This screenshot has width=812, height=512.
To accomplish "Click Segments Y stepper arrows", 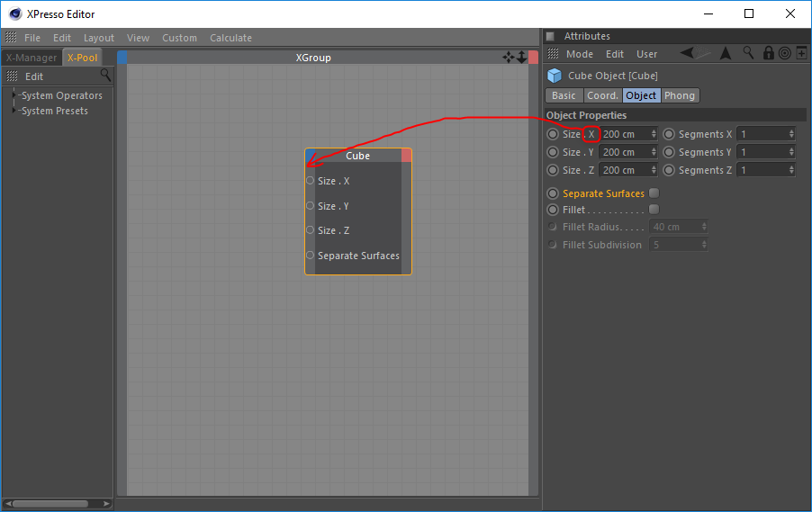I will (x=791, y=152).
